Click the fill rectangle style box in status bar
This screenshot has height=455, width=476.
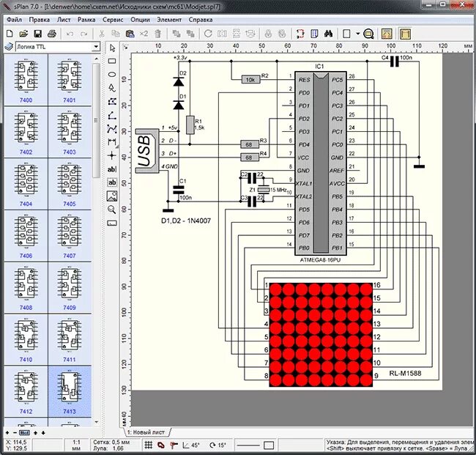(x=269, y=445)
